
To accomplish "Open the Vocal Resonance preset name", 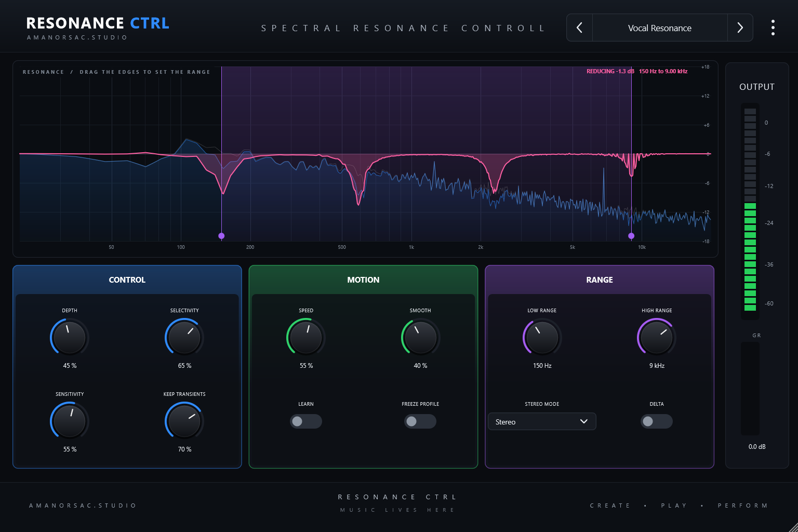I will pos(660,28).
